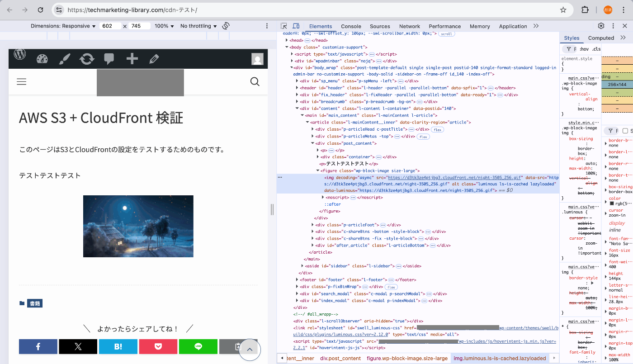
Task: Click the night cottage image on the page
Action: [138, 226]
